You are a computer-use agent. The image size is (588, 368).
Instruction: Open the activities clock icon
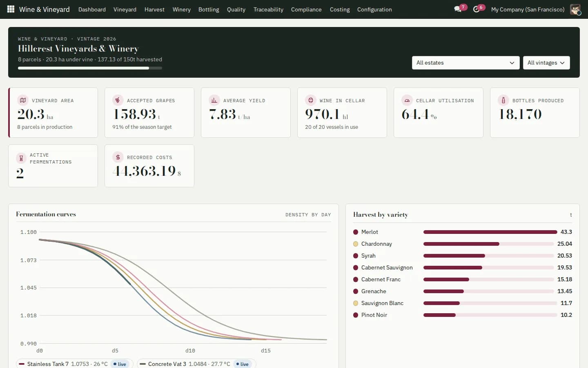coord(476,9)
